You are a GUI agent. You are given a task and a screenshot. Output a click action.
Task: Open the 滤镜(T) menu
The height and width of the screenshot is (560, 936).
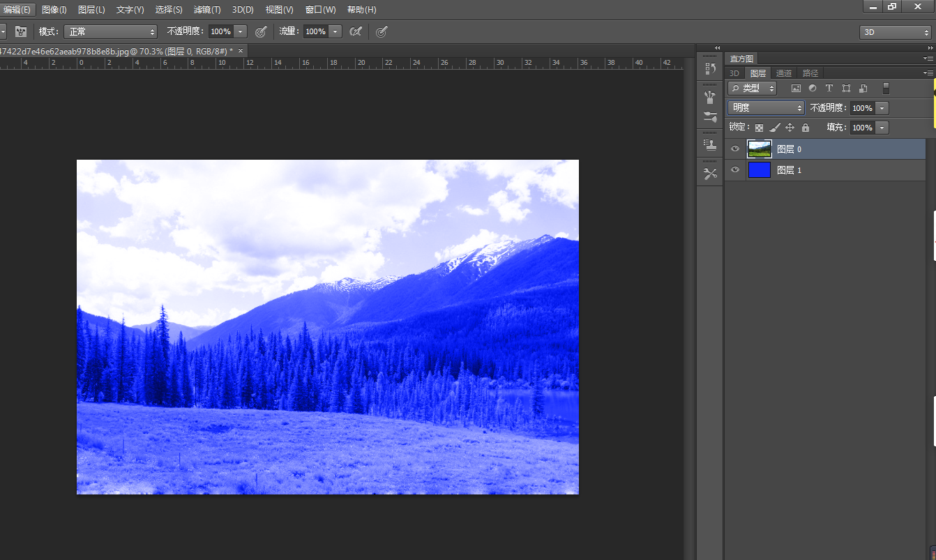(x=207, y=10)
